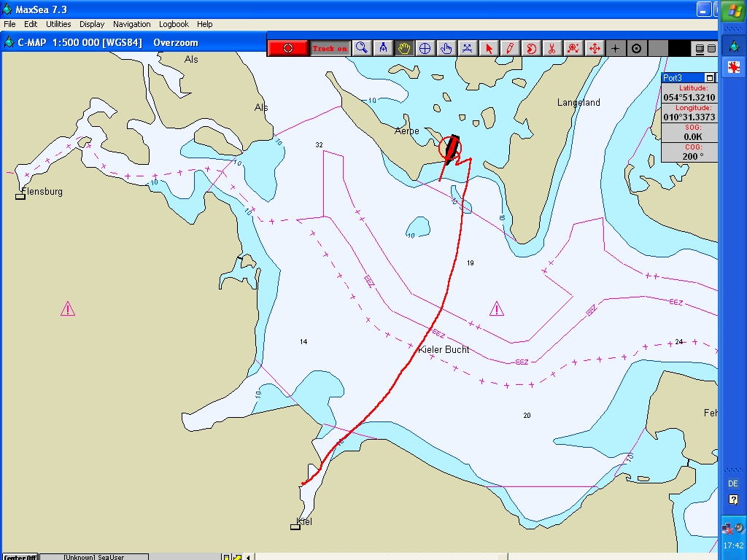Click the yellow arrow status bar icon
Screen dimensions: 747x560
coord(237,556)
